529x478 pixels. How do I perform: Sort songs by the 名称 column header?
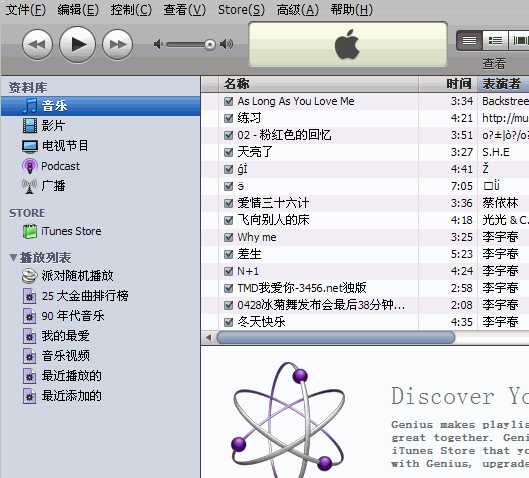click(x=319, y=84)
